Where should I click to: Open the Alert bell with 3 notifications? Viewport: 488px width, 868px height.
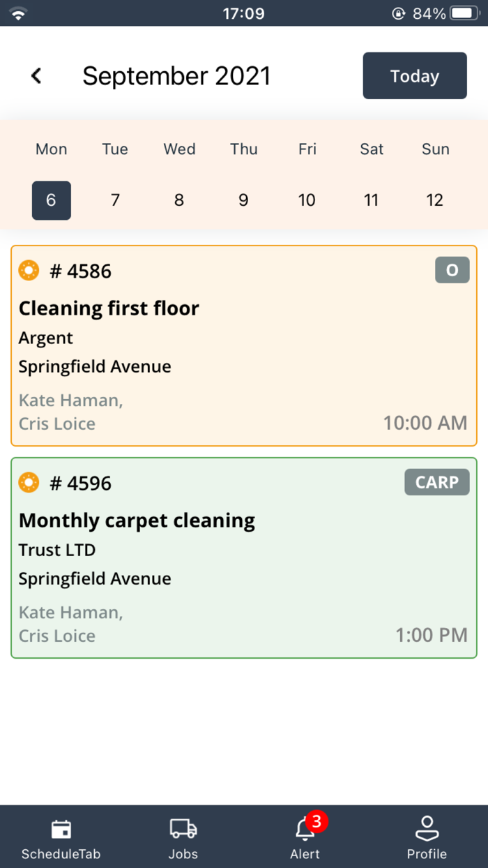pos(305,830)
